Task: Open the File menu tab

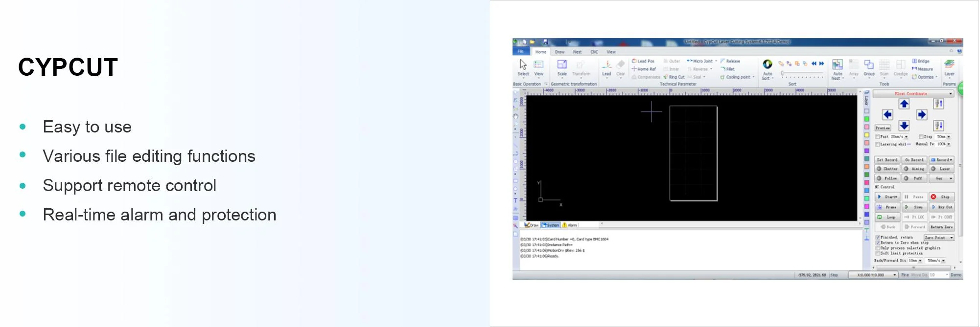Action: [x=521, y=51]
